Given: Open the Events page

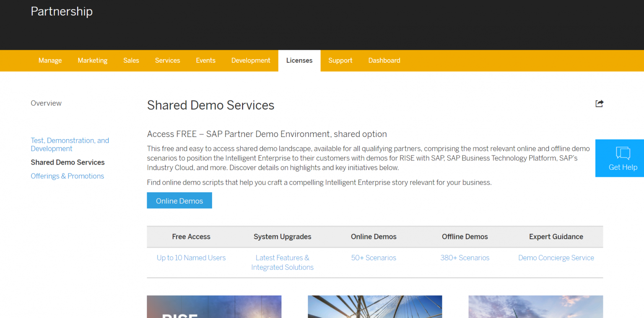Looking at the screenshot, I should coord(205,60).
